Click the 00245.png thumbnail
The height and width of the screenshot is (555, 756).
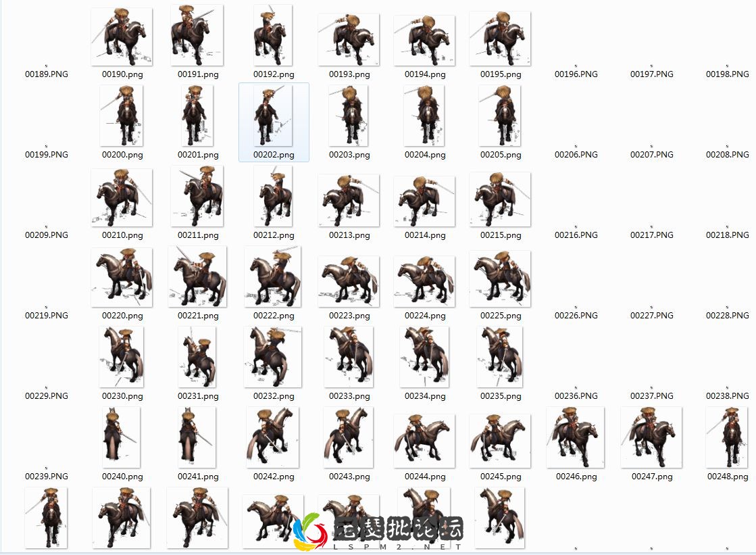tap(500, 441)
